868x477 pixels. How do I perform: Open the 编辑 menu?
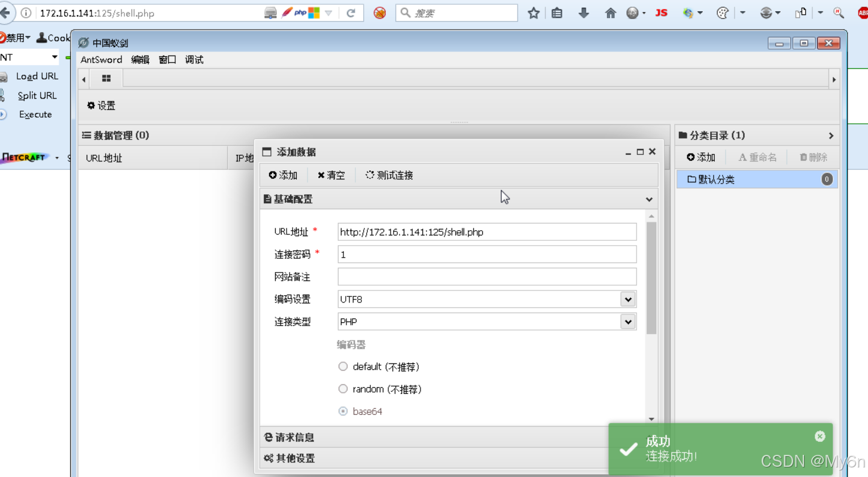140,60
